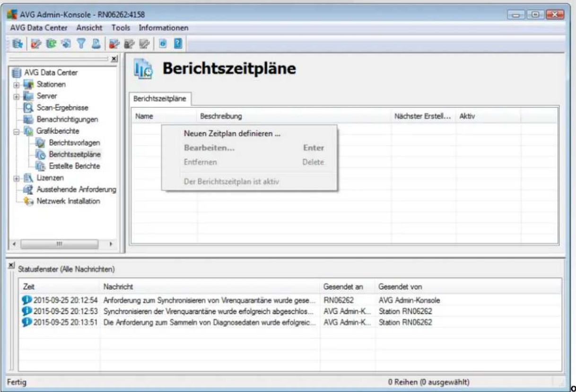Choose Bearbeiten in the context menu
This screenshot has height=392, width=576.
pos(249,148)
